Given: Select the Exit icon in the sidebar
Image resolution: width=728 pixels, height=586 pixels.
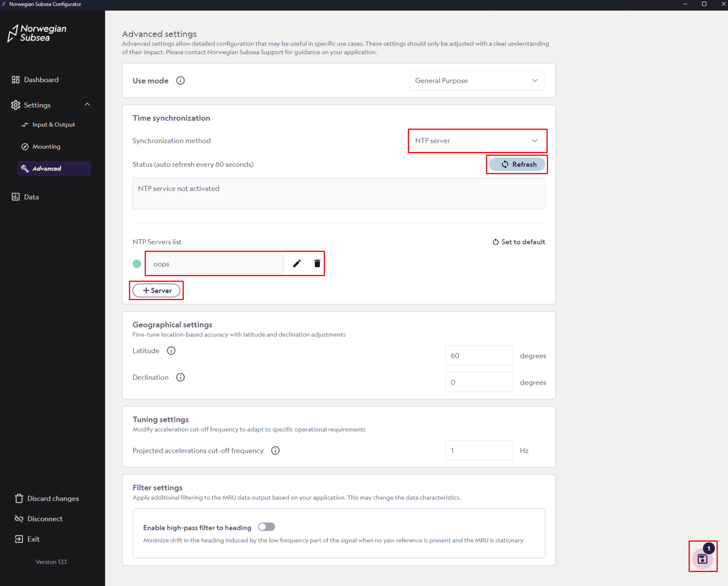Looking at the screenshot, I should click(x=19, y=539).
